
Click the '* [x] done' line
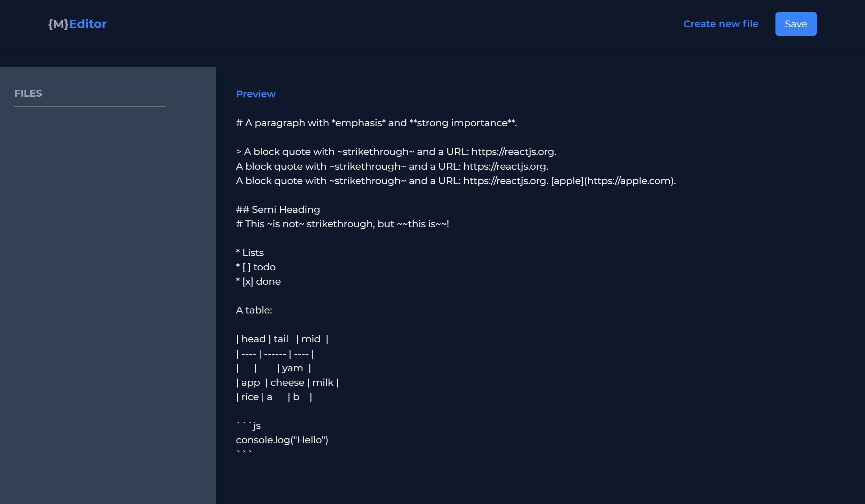click(258, 281)
